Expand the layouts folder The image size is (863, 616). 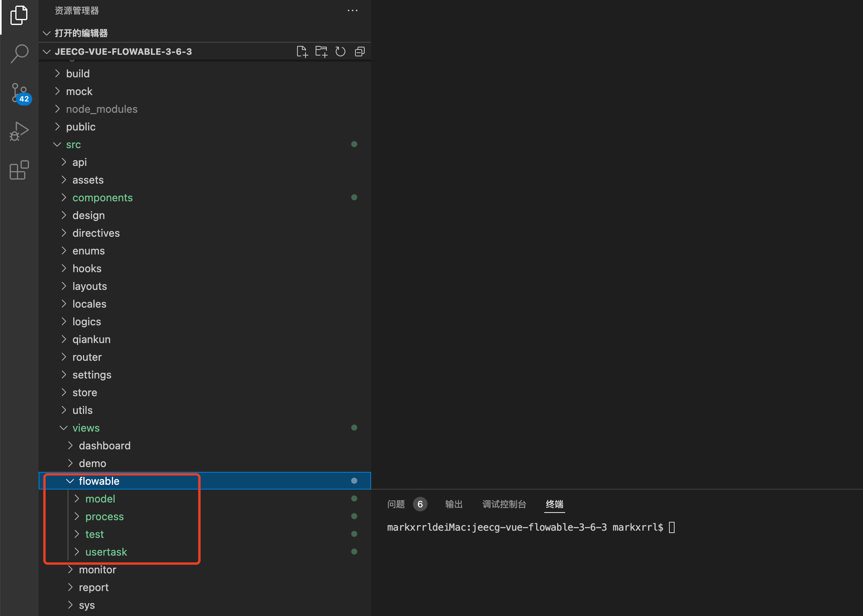204,286
